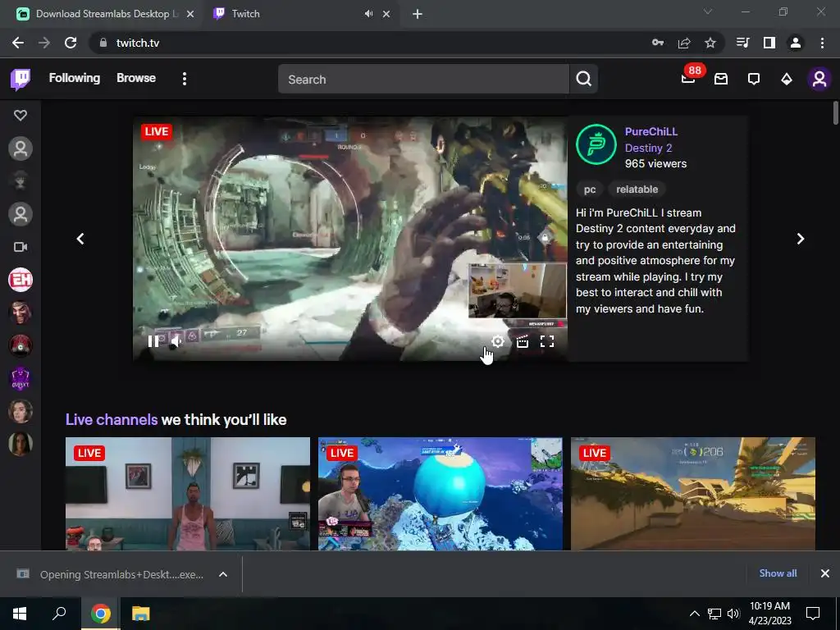
Task: Go back in browser
Action: [18, 43]
